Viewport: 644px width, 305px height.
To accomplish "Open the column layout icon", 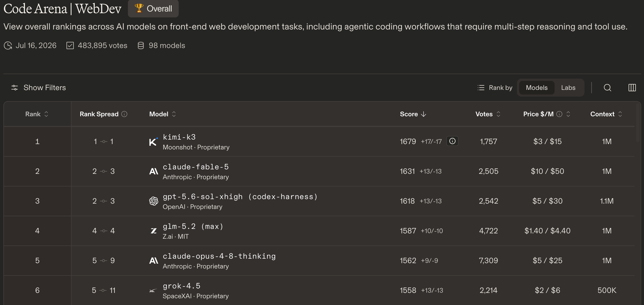I will pos(632,88).
